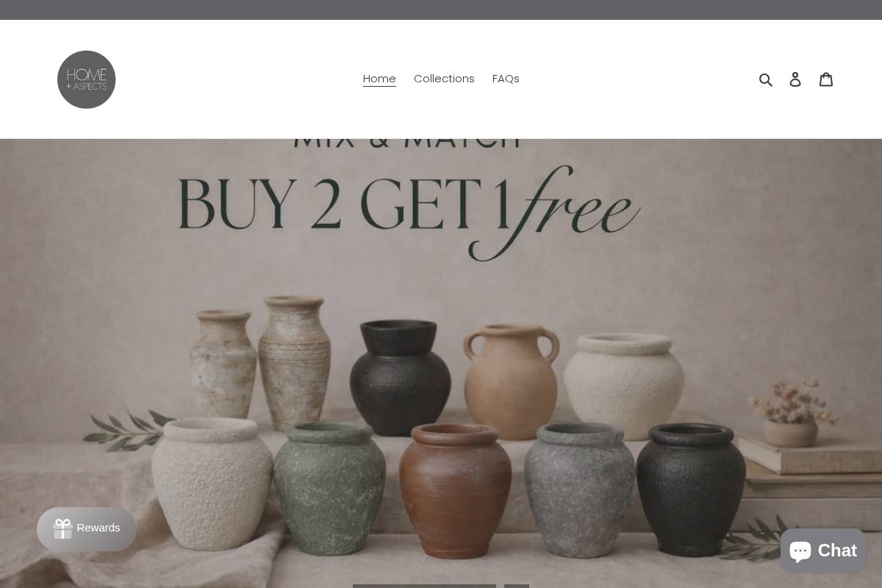This screenshot has width=882, height=588.
Task: Open the shopping cart bag icon
Action: coord(826,79)
